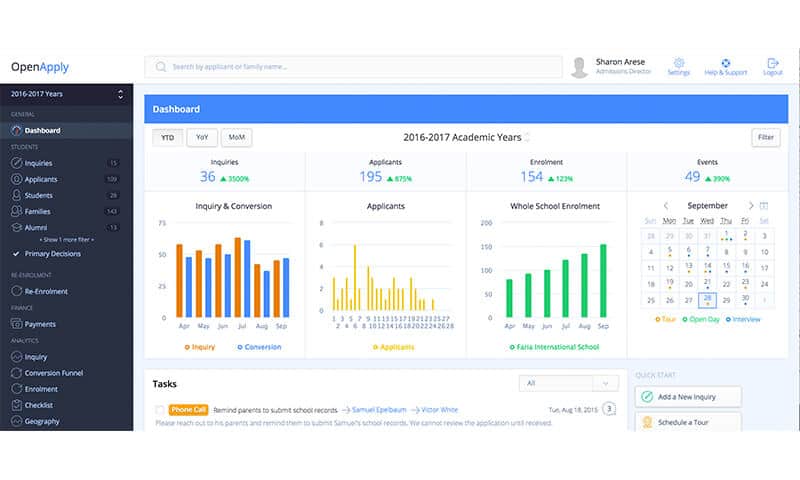Viewport: 800px width, 480px height.
Task: Click the Students sidebar icon
Action: point(16,195)
